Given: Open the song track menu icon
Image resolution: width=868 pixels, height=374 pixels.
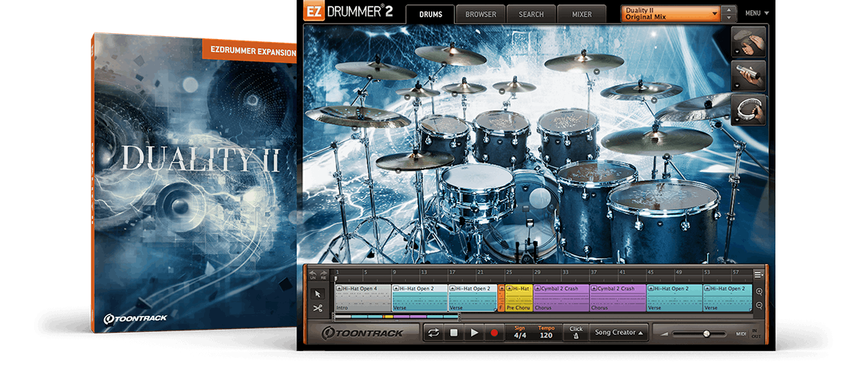Looking at the screenshot, I should click(x=759, y=274).
